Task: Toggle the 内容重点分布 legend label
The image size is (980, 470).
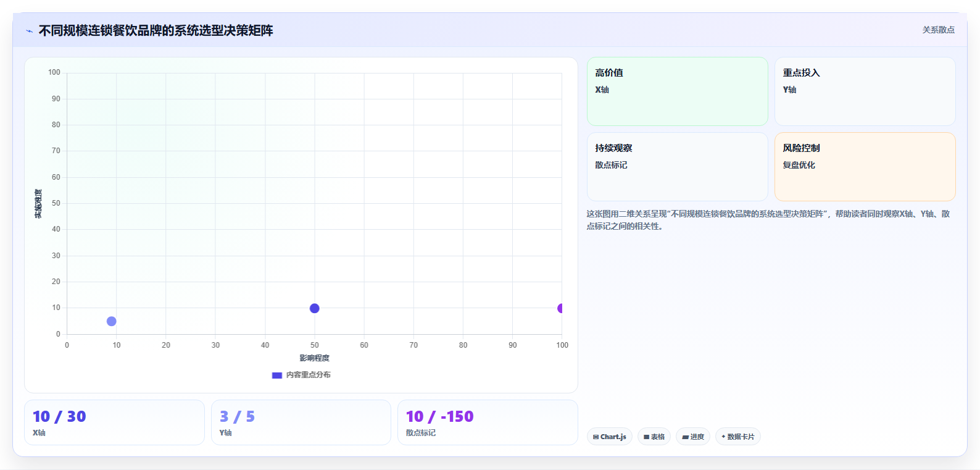Action: 308,375
